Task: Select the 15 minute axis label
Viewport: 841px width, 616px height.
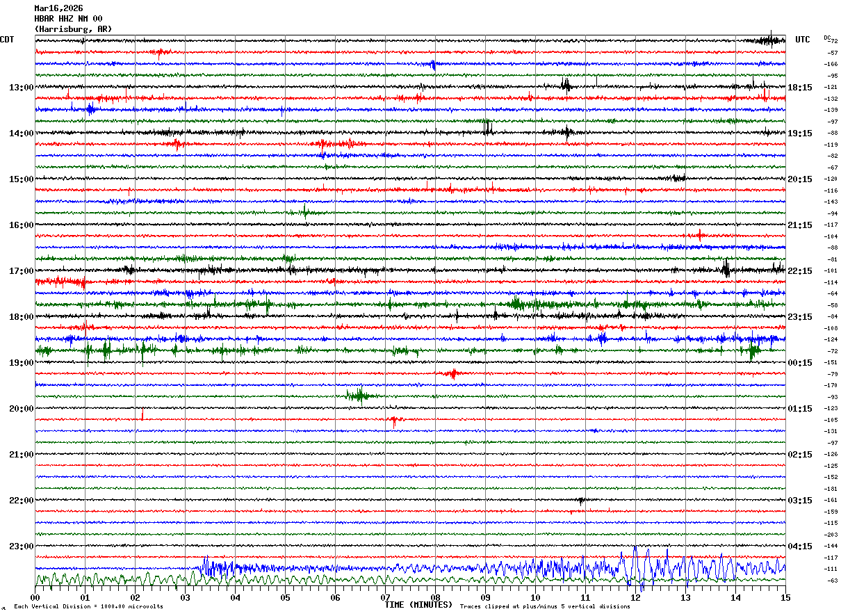Action: pyautogui.click(x=785, y=597)
